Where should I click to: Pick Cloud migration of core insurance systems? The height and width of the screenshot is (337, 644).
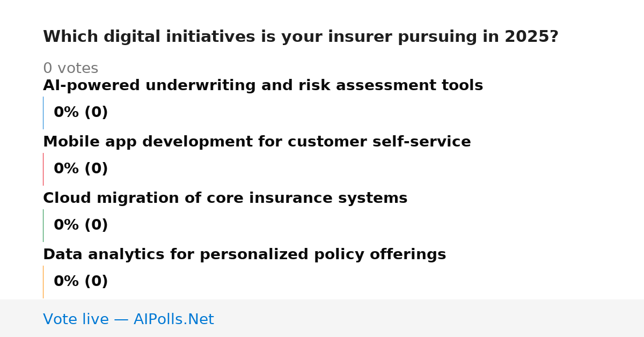[225, 199]
